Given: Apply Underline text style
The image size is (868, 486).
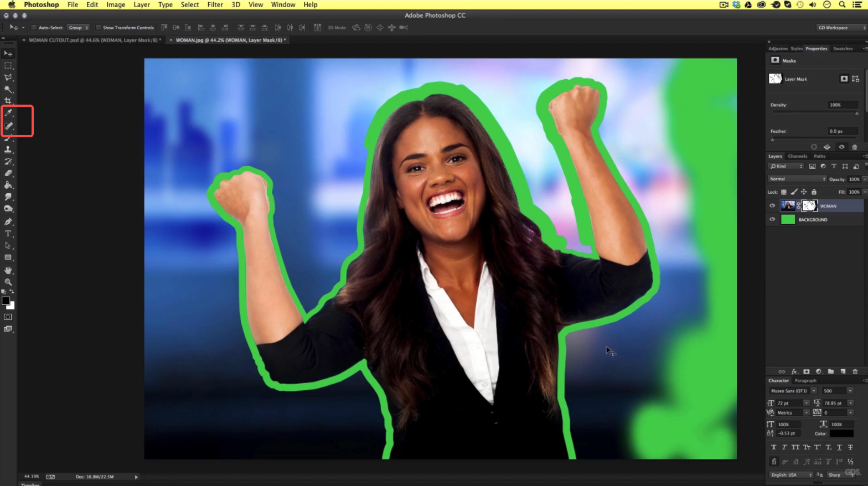Looking at the screenshot, I should tap(839, 447).
